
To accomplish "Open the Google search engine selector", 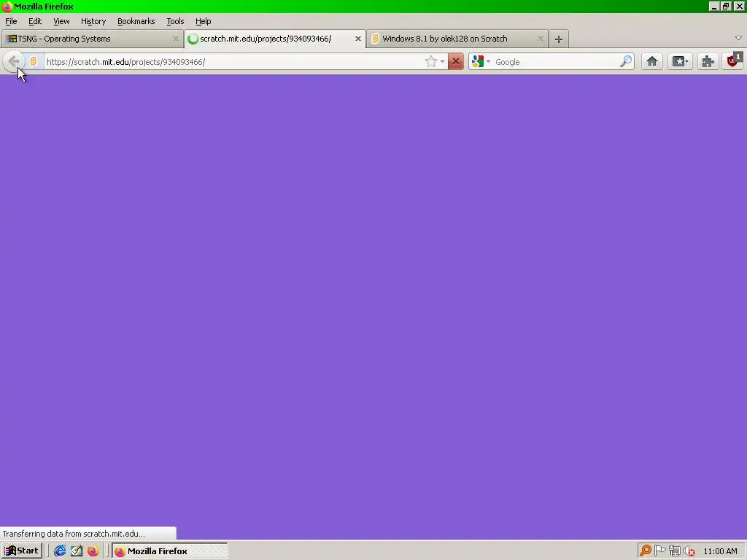I will pyautogui.click(x=481, y=61).
